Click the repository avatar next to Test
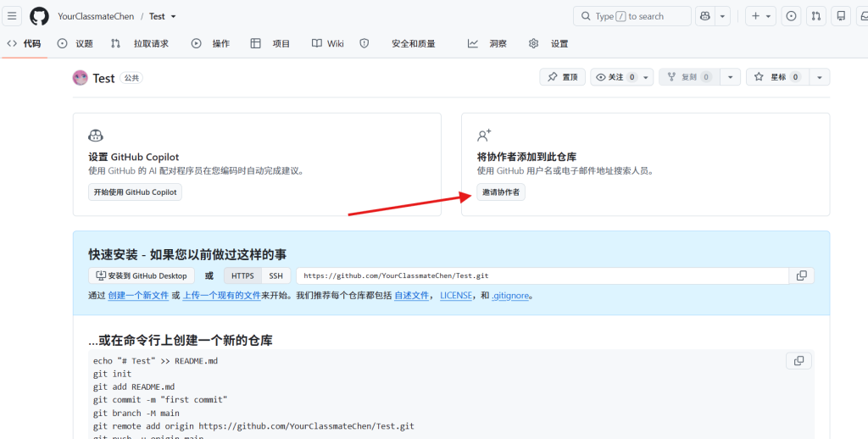 click(x=81, y=78)
